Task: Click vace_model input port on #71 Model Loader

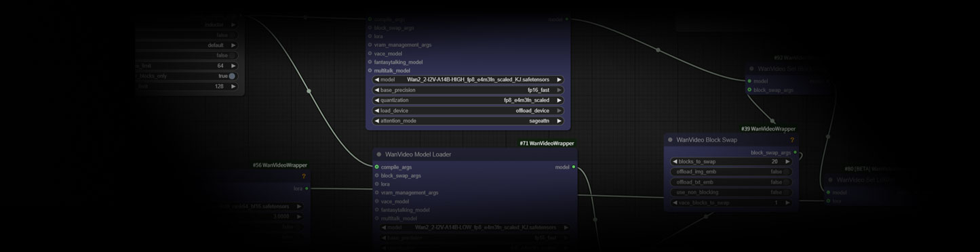Action: pyautogui.click(x=376, y=201)
